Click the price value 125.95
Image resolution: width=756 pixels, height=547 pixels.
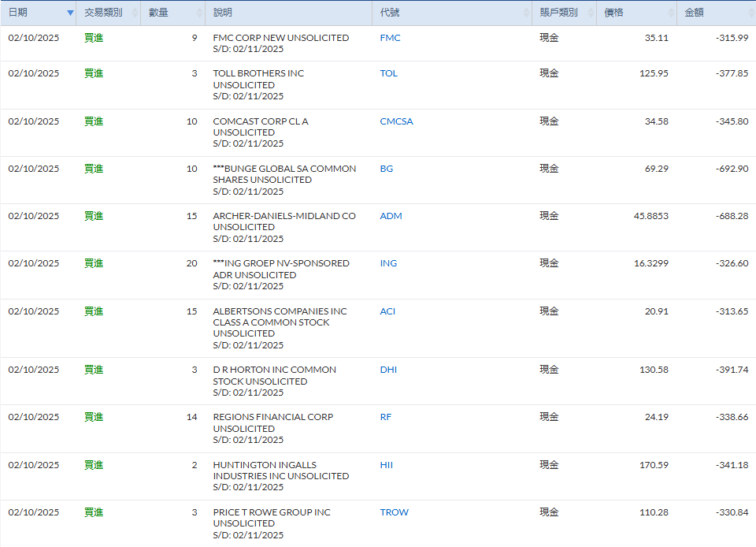pos(654,73)
